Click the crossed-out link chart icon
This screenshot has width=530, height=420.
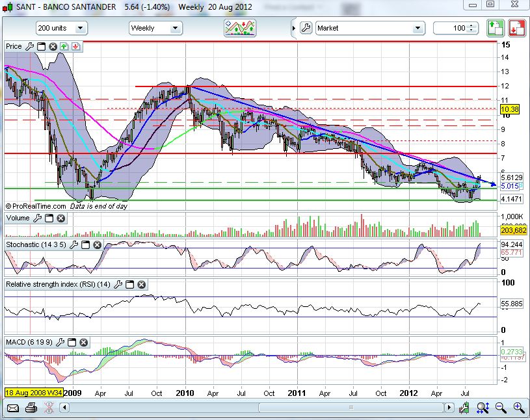pyautogui.click(x=49, y=408)
